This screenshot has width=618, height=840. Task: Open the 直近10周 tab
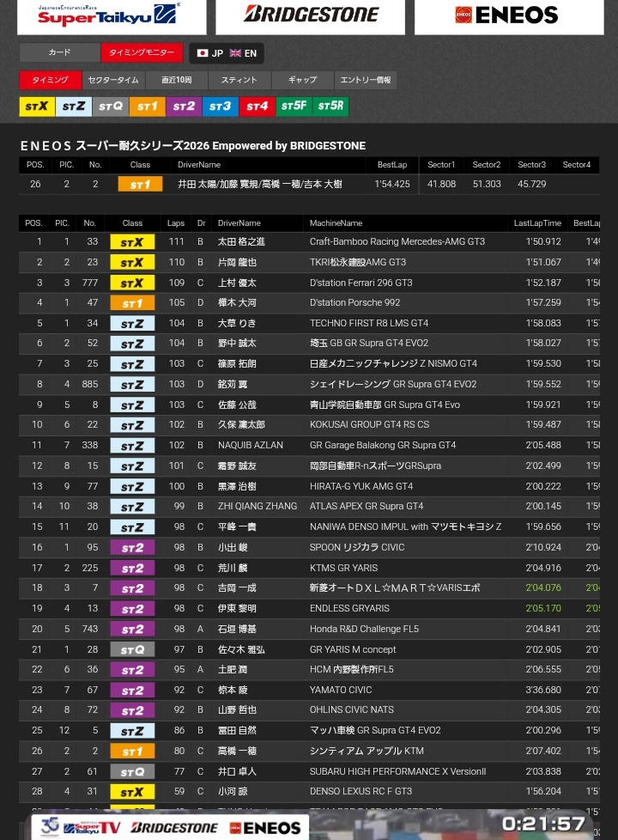[177, 80]
